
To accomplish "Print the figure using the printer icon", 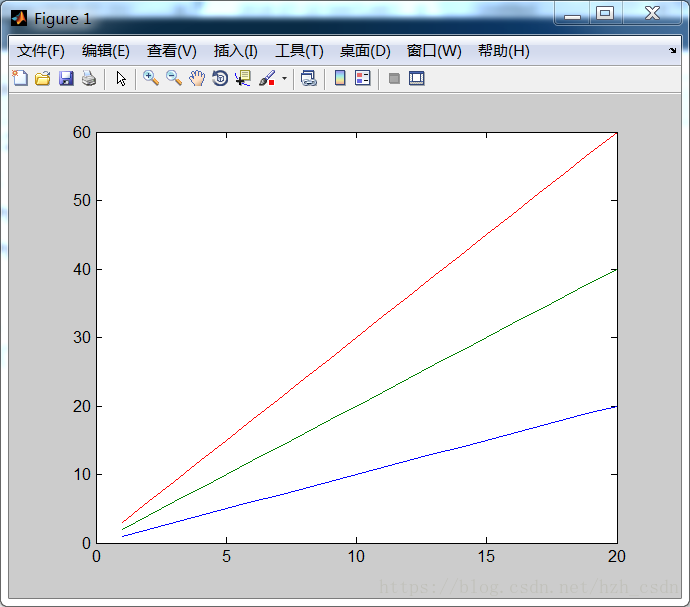I will tap(89, 78).
